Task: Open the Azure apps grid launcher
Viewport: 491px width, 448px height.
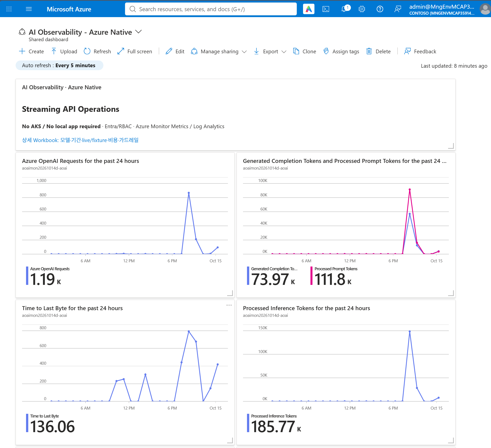Action: point(9,9)
